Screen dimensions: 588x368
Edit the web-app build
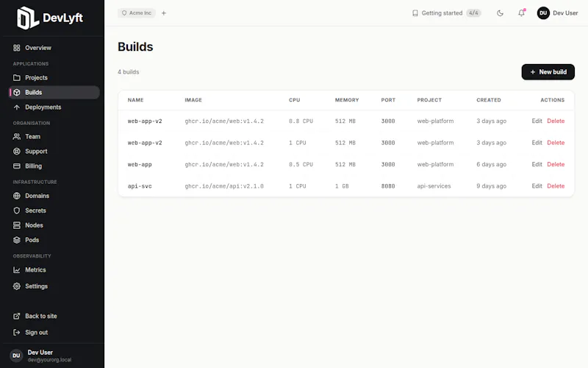coord(537,164)
